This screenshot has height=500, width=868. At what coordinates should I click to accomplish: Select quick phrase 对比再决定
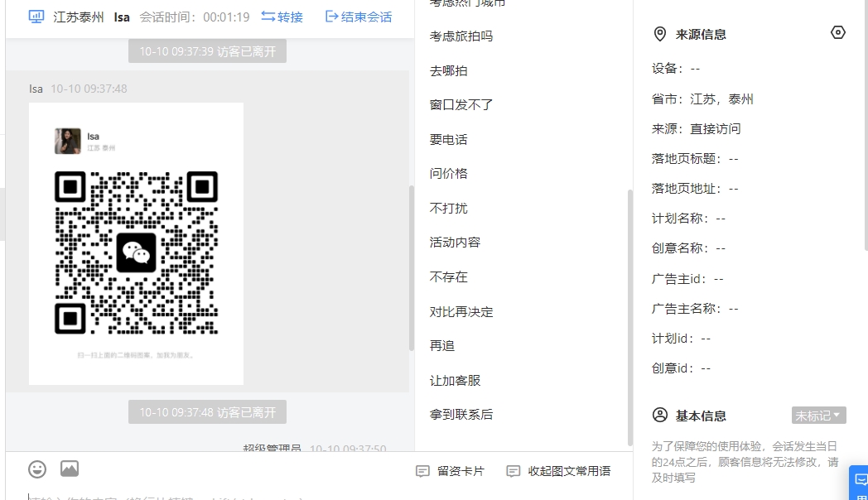coord(461,312)
